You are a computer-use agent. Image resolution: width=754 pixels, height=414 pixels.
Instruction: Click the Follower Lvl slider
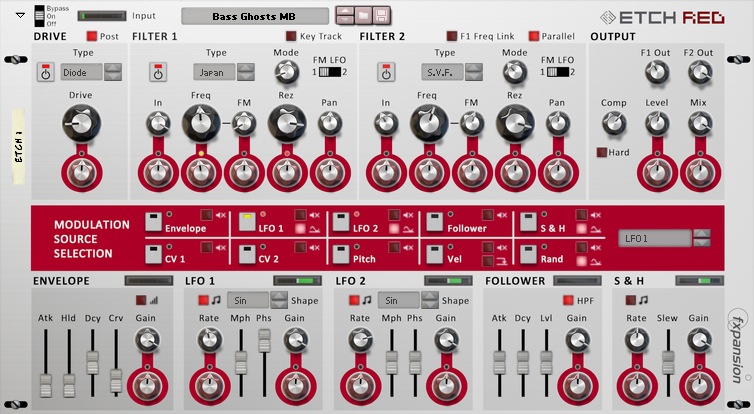coord(546,363)
